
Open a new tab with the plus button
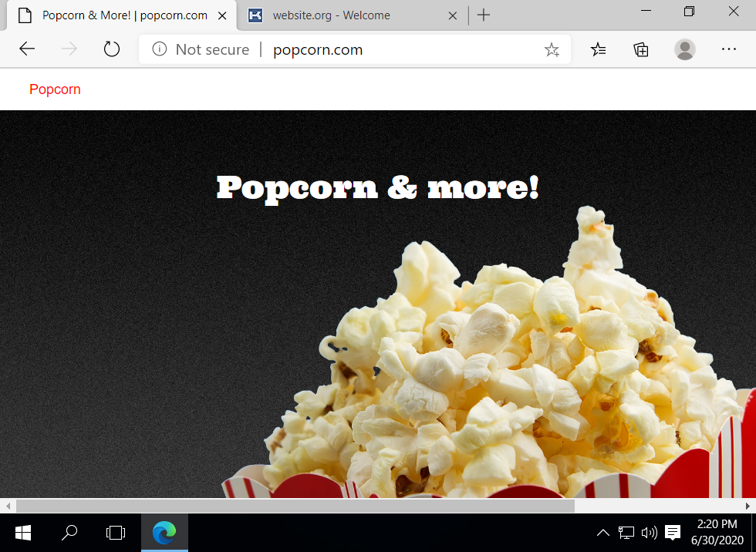(483, 15)
